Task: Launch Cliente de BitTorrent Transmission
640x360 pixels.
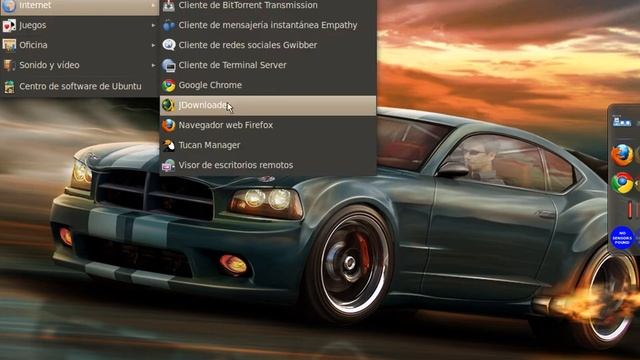Action: click(268, 7)
